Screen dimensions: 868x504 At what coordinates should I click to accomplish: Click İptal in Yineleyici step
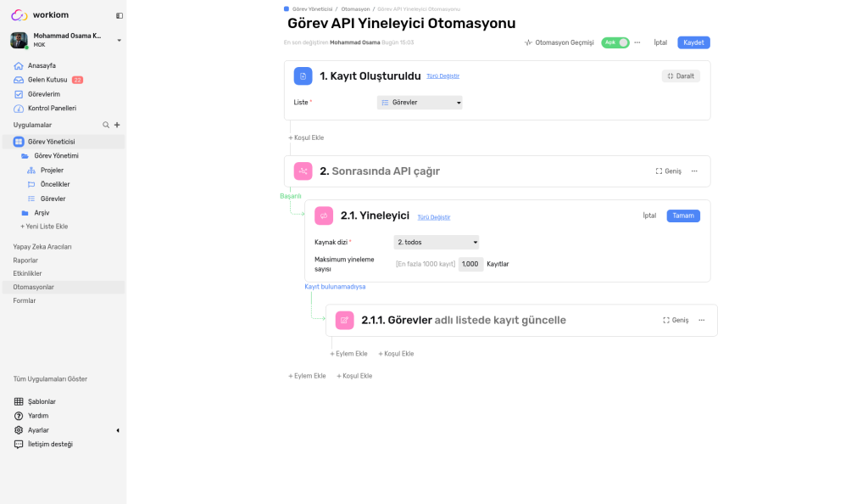coord(649,216)
